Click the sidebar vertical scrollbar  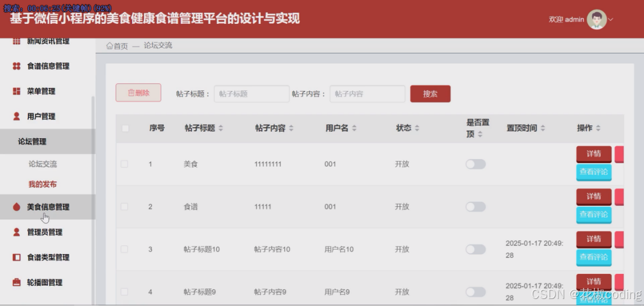(93, 199)
